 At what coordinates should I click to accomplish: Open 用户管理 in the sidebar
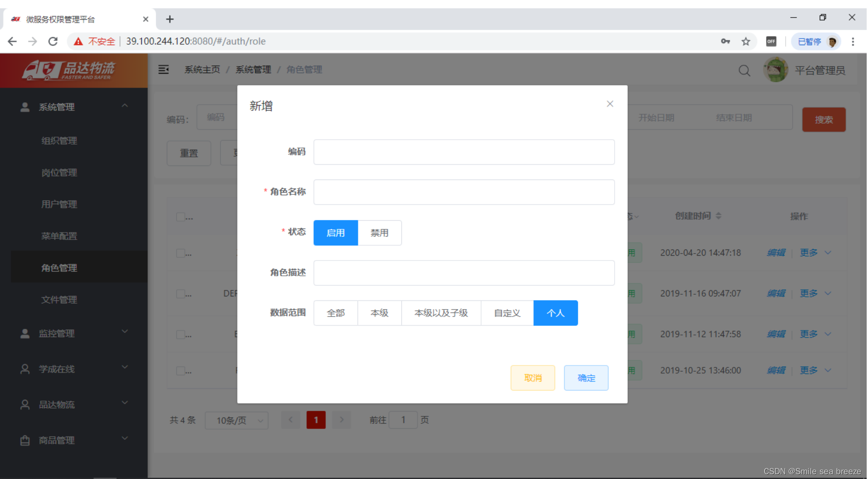[x=59, y=204]
